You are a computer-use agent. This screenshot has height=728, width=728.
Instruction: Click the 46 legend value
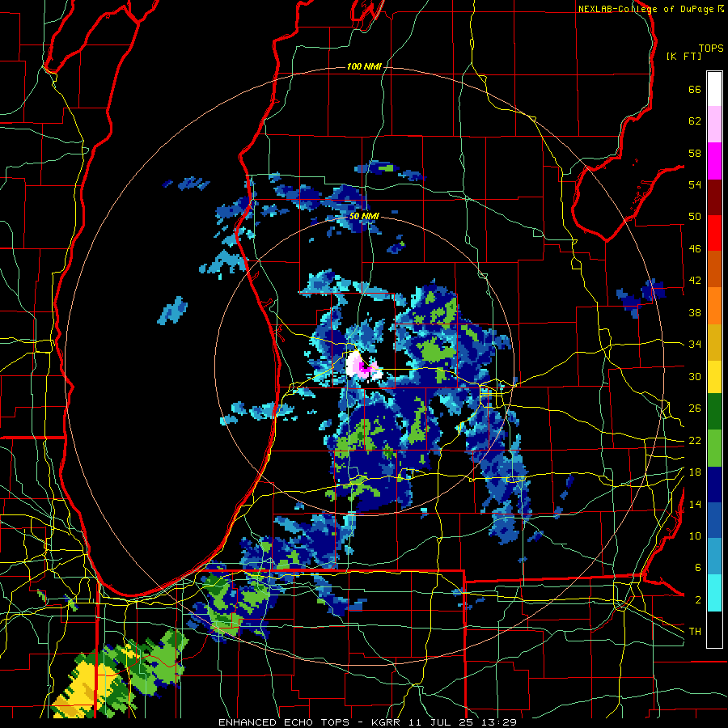695,249
